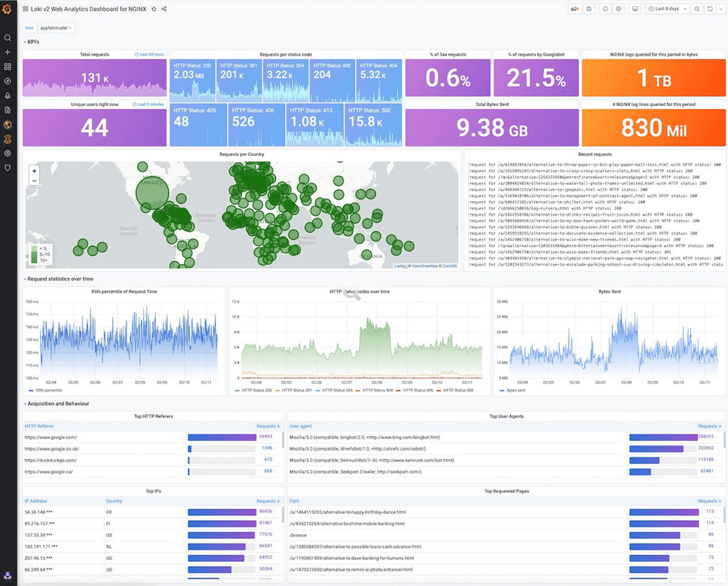This screenshot has height=586, width=728.
Task: Click the Unique users right now 44 stat
Action: pyautogui.click(x=94, y=128)
